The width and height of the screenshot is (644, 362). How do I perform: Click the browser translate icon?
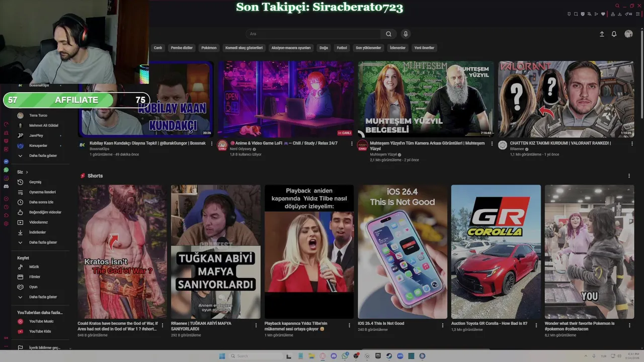click(x=589, y=14)
